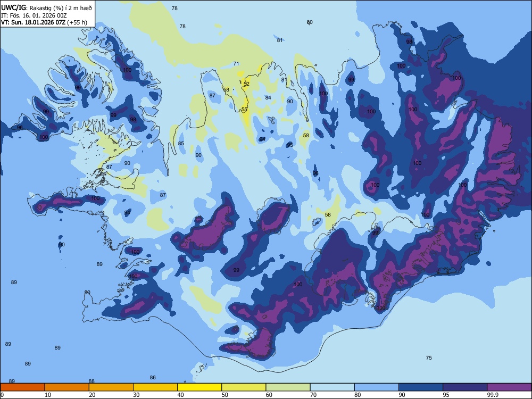Click the '86' humidity value on the map

click(x=153, y=377)
